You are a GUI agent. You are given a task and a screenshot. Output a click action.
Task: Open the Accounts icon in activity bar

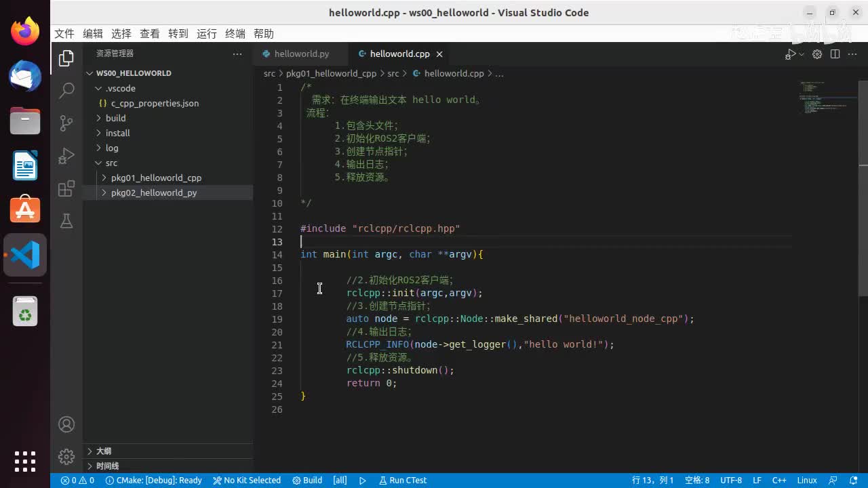66,424
